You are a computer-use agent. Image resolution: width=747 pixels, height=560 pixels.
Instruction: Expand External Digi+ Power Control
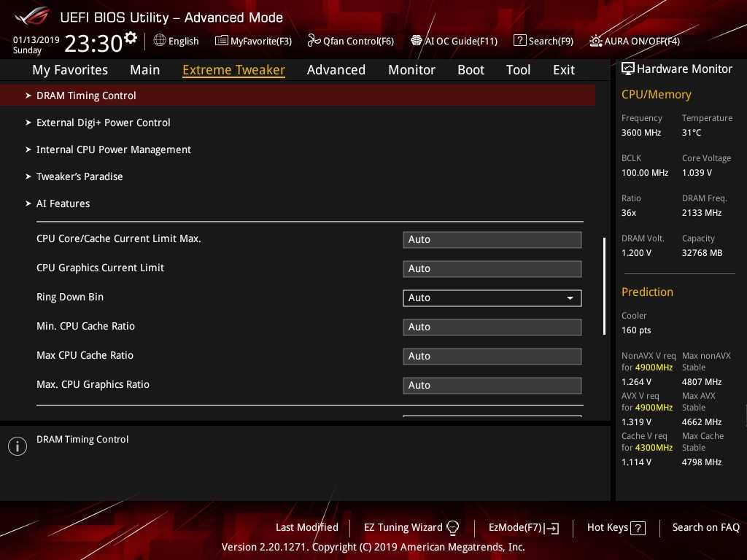[103, 122]
